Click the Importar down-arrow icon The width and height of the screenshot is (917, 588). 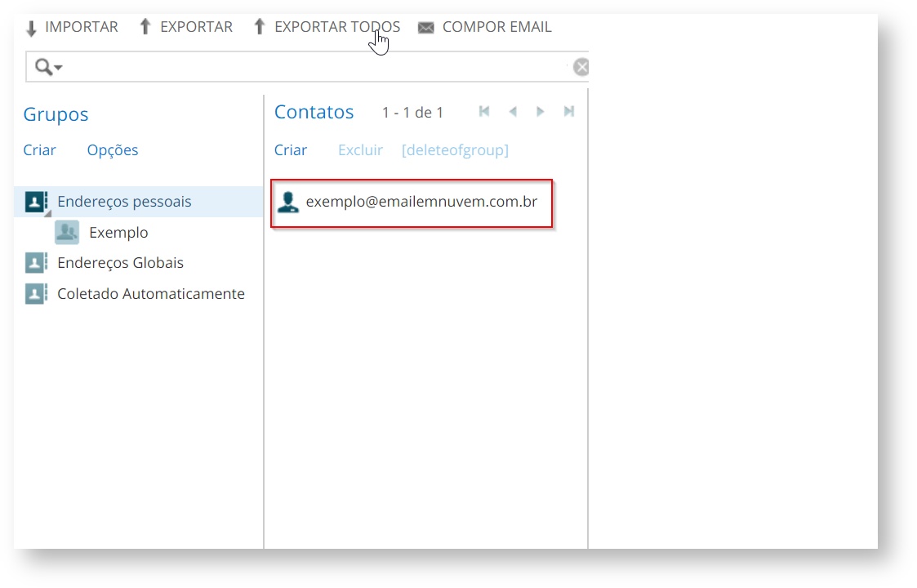point(32,29)
